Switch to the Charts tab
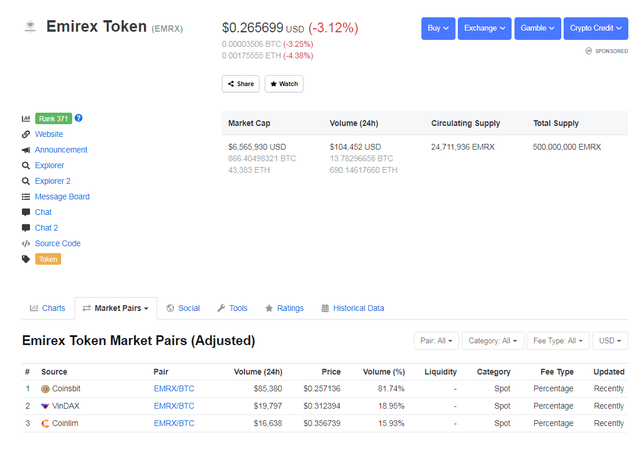This screenshot has width=640, height=451. [x=47, y=308]
